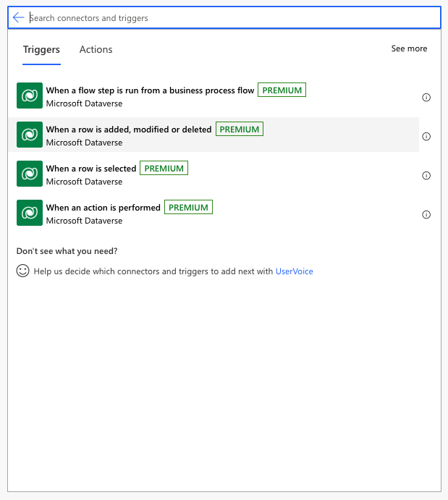
Task: Click Dataverse icon beside When a row is selected
Action: pos(29,174)
